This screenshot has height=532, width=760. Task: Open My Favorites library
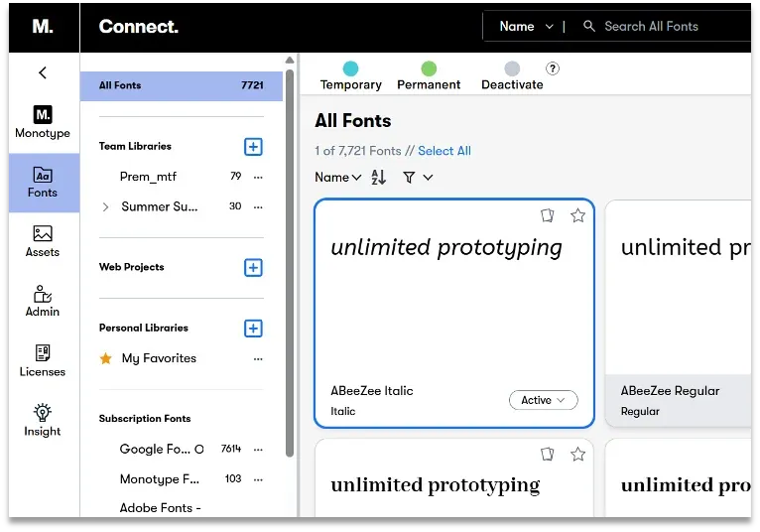[159, 358]
